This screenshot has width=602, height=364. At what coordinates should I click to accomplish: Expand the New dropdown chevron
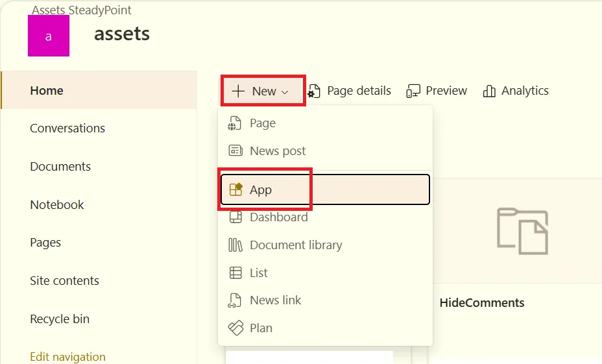click(x=285, y=92)
